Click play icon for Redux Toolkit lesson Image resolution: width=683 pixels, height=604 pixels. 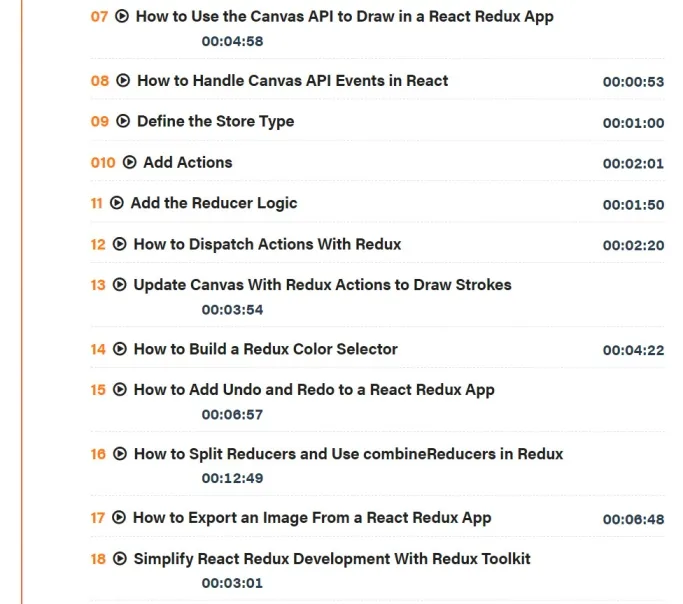(120, 559)
